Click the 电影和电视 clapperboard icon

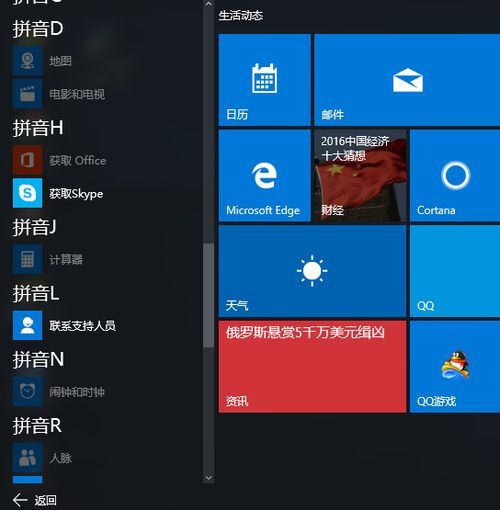[27, 94]
